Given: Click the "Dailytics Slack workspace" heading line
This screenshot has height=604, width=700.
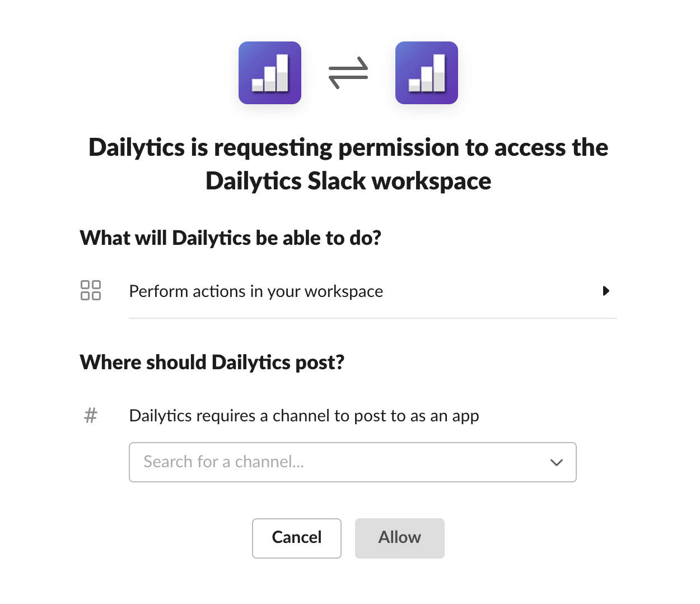Looking at the screenshot, I should (x=348, y=181).
